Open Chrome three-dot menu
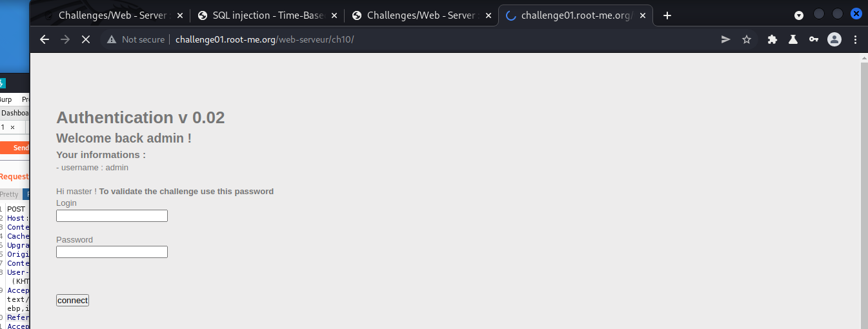This screenshot has width=868, height=329. pyautogui.click(x=856, y=39)
